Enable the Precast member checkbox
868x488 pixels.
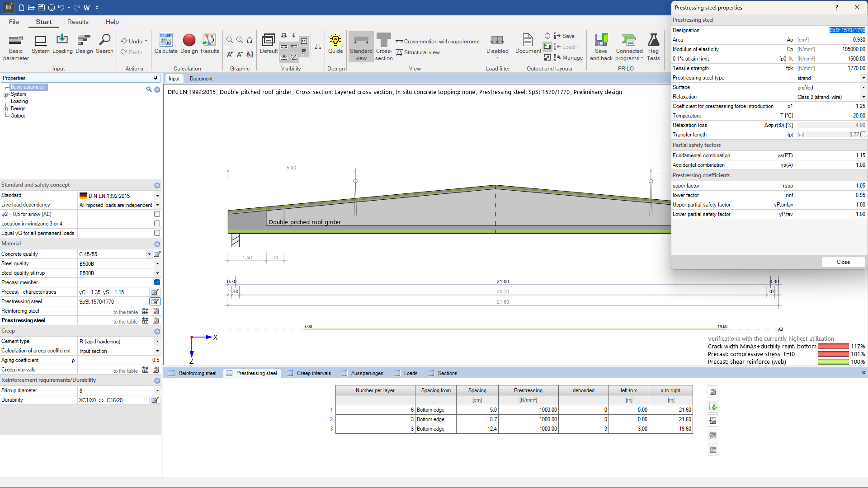click(x=157, y=282)
